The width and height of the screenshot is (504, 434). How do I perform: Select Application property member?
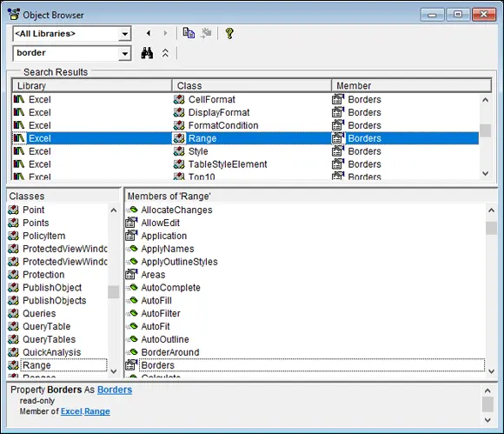click(x=164, y=236)
